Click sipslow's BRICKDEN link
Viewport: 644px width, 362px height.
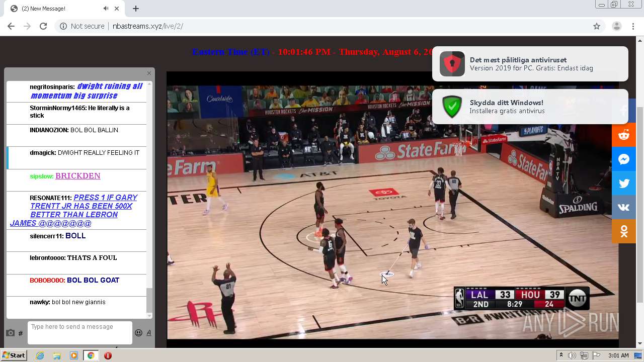pyautogui.click(x=78, y=176)
